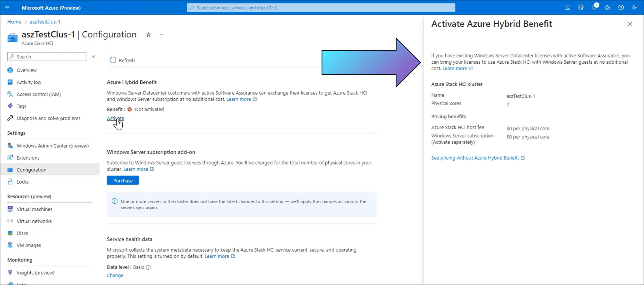
Task: Click the Not activated status text
Action: click(149, 109)
